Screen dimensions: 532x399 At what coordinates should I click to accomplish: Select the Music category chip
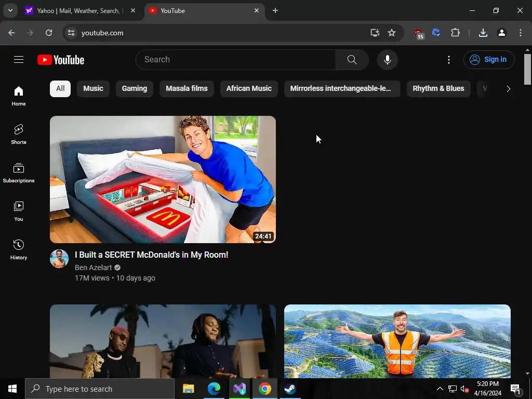pos(94,89)
